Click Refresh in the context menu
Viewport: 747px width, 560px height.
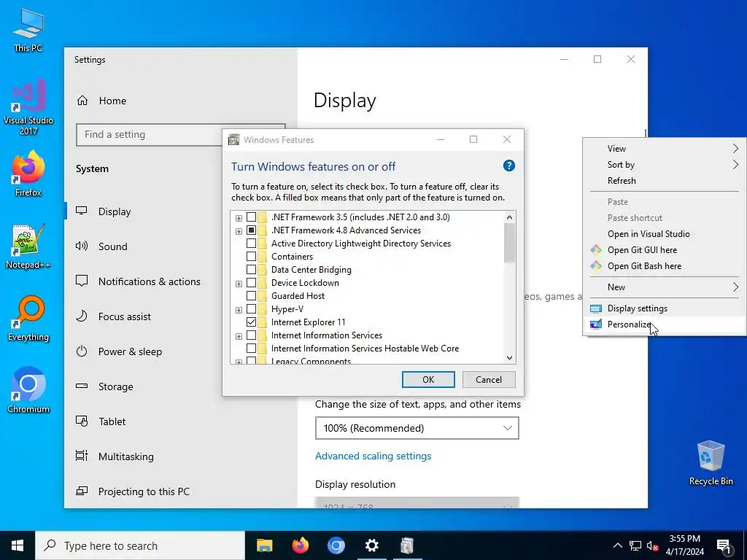[664, 181]
